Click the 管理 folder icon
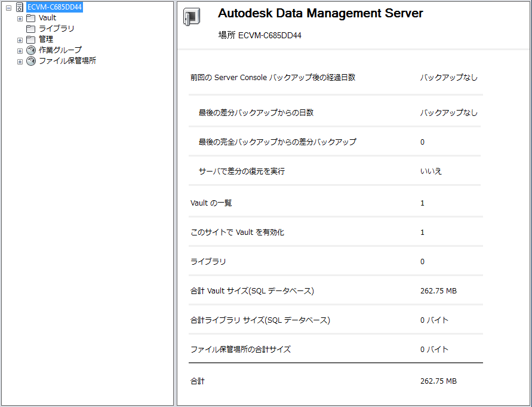The height and width of the screenshot is (407, 532). tap(31, 39)
